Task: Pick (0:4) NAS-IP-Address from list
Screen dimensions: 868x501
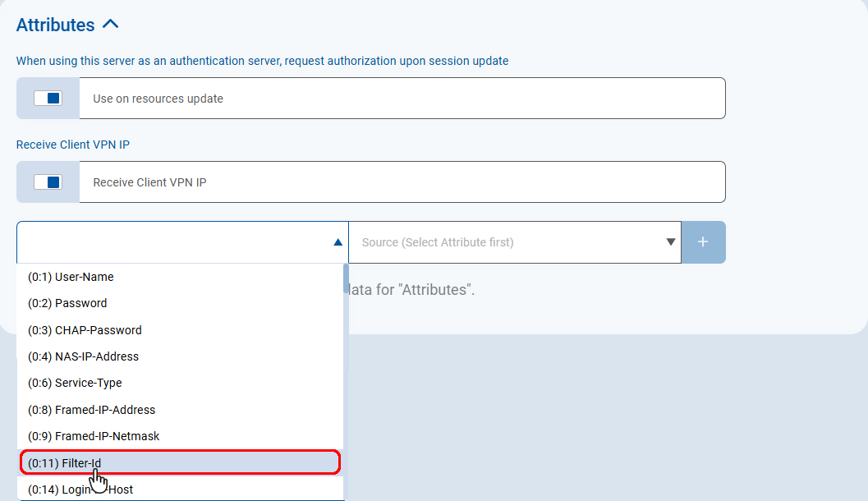Action: click(83, 356)
